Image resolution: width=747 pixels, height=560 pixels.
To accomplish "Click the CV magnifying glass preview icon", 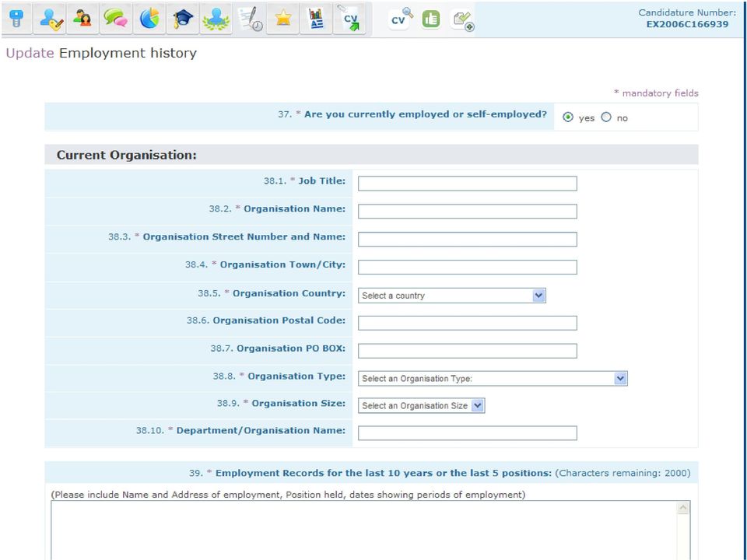I will click(402, 19).
